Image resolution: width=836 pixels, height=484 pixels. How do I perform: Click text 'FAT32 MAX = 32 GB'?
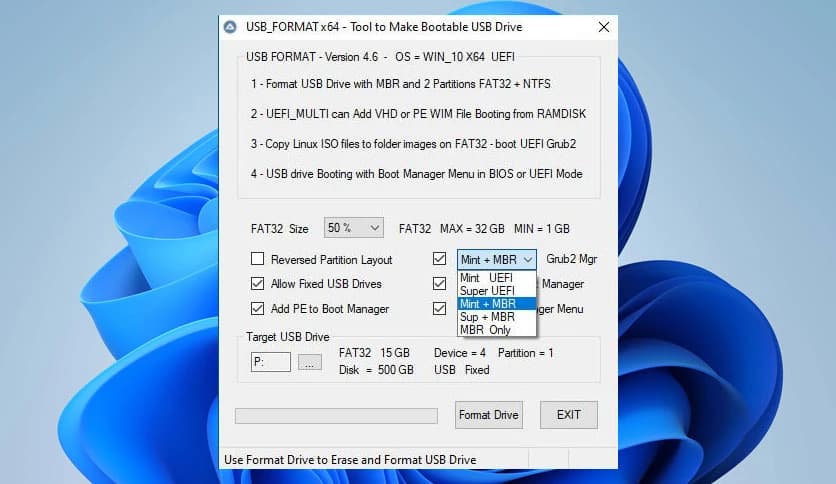(x=452, y=229)
